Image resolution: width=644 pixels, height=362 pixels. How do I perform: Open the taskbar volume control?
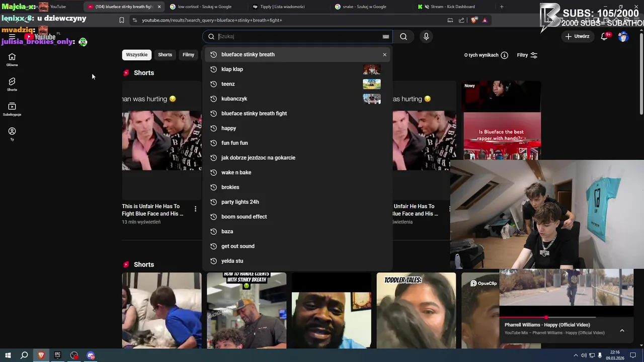[584, 355]
